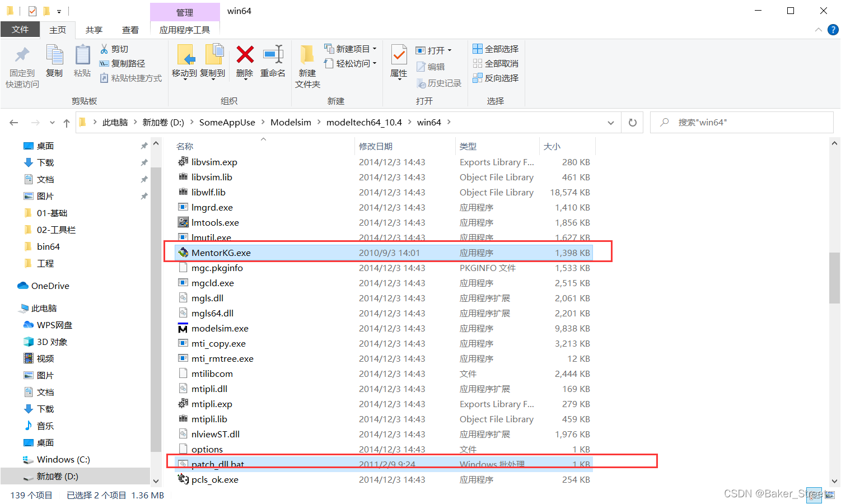Open Application Tools (应用程序工具) tab
The image size is (841, 504).
point(185,30)
